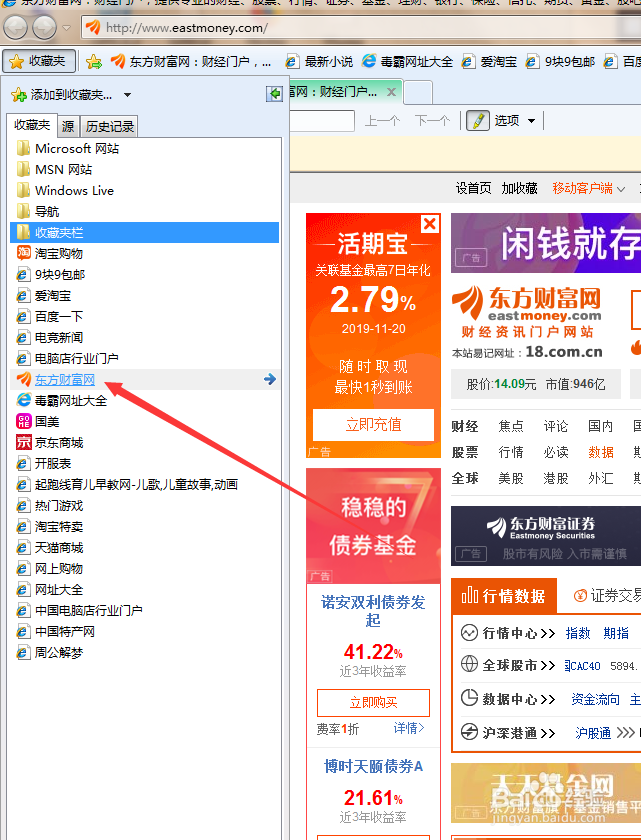
Task: Open the 中国电脑店行业门户 favorite
Action: click(x=145, y=610)
